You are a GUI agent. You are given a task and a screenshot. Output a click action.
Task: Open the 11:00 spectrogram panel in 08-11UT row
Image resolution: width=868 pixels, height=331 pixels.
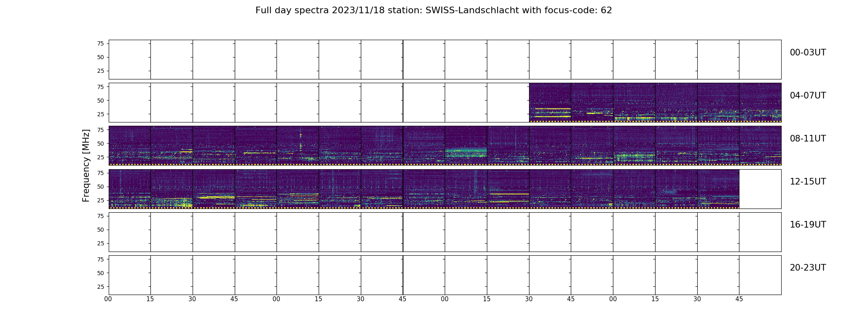pos(634,146)
